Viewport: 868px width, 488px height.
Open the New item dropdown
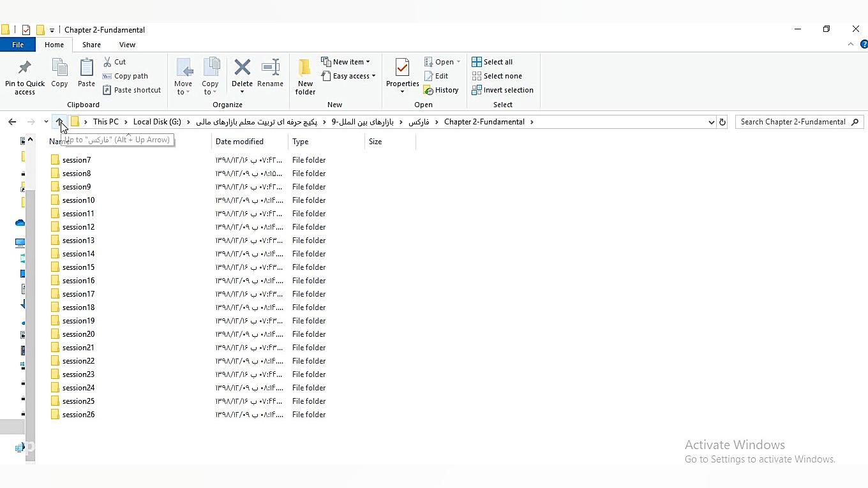[346, 62]
